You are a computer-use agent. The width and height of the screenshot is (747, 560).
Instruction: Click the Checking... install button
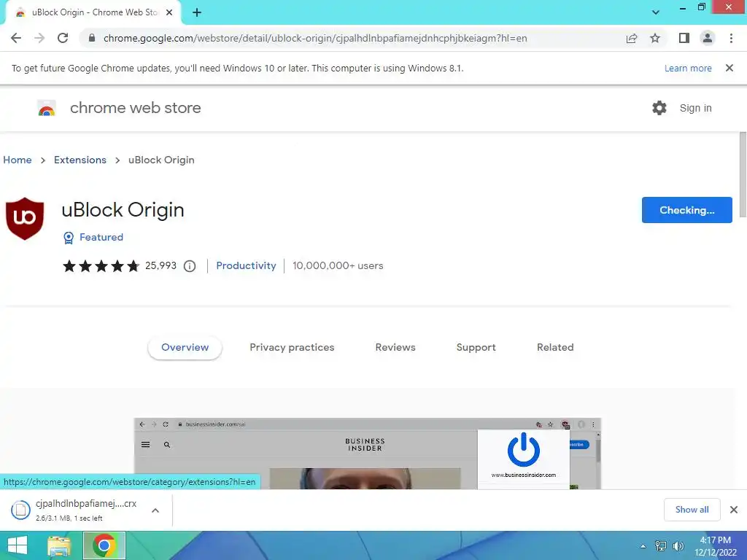coord(687,210)
